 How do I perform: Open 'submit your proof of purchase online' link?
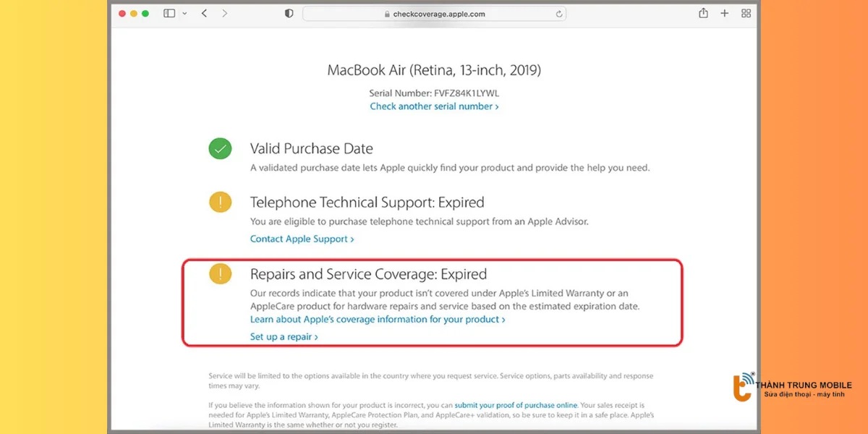516,406
